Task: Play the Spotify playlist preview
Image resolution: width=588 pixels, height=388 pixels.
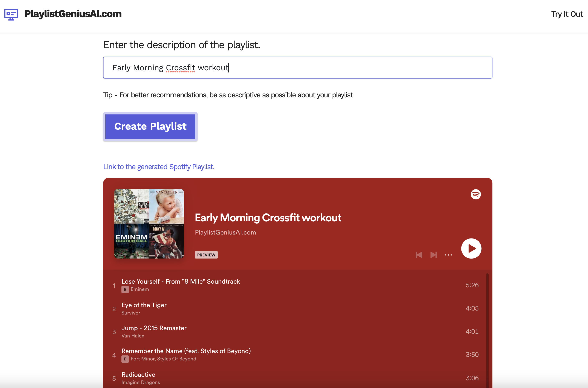Action: pos(471,249)
